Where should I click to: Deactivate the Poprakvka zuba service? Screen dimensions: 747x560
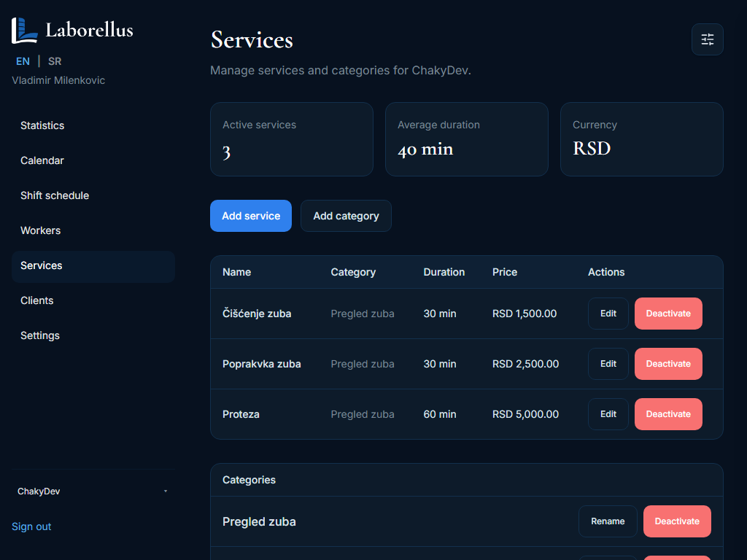[x=668, y=365]
